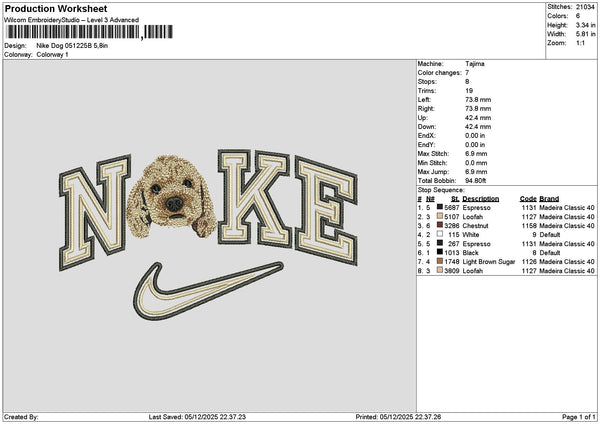Click the Espresso swatch in stop row 5
Image resolution: width=600 pixels, height=424 pixels.
(x=440, y=243)
